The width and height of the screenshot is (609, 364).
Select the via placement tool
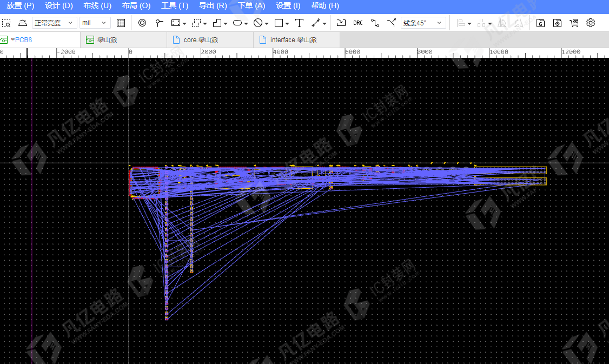[x=142, y=23]
